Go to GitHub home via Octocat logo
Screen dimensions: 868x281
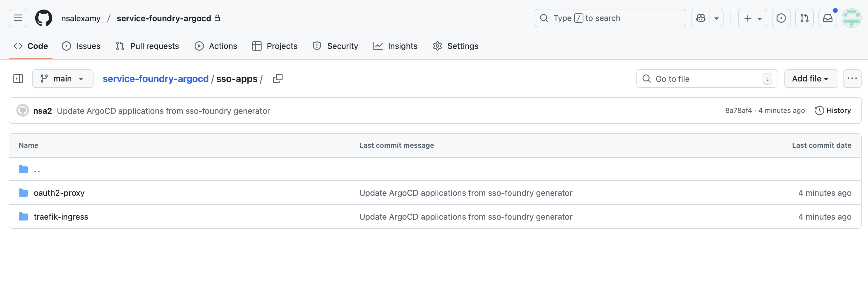point(44,18)
